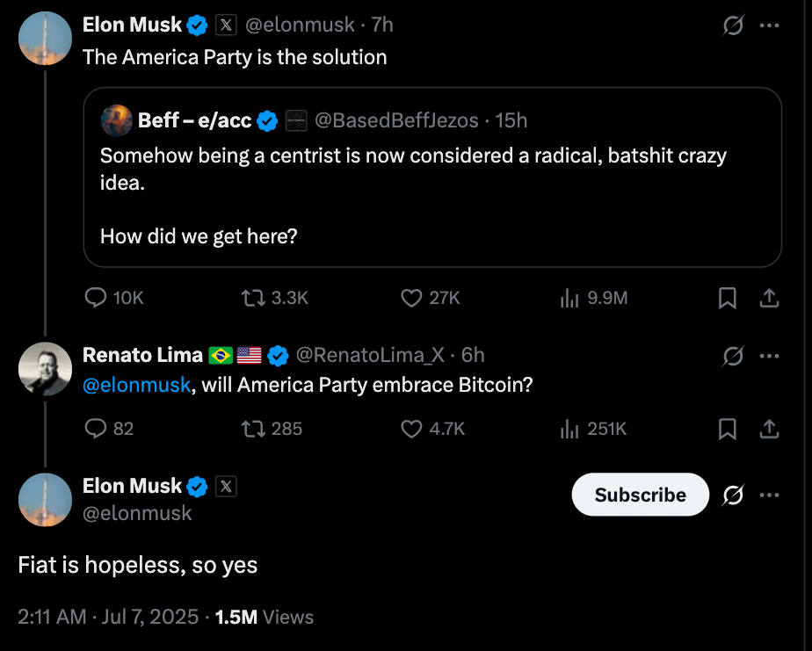The height and width of the screenshot is (651, 812).
Task: Like the post with 27K likes
Action: 411,299
